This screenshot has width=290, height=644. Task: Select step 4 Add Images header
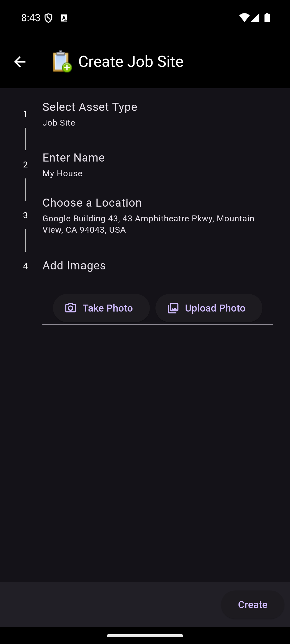tap(74, 266)
